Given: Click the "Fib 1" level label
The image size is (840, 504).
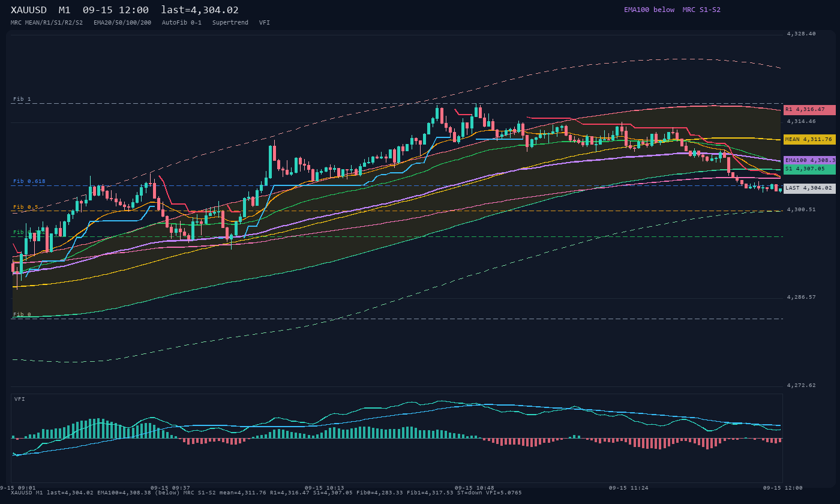Looking at the screenshot, I should (22, 99).
